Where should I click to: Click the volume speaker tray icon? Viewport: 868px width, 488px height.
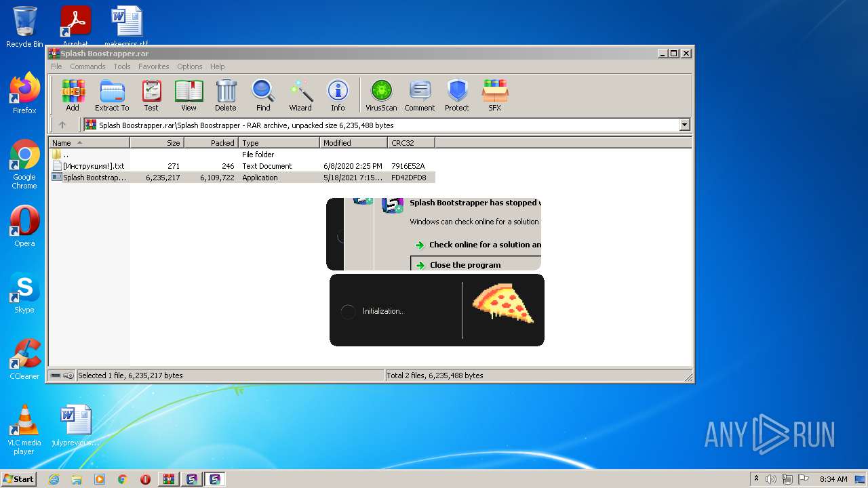tap(771, 479)
